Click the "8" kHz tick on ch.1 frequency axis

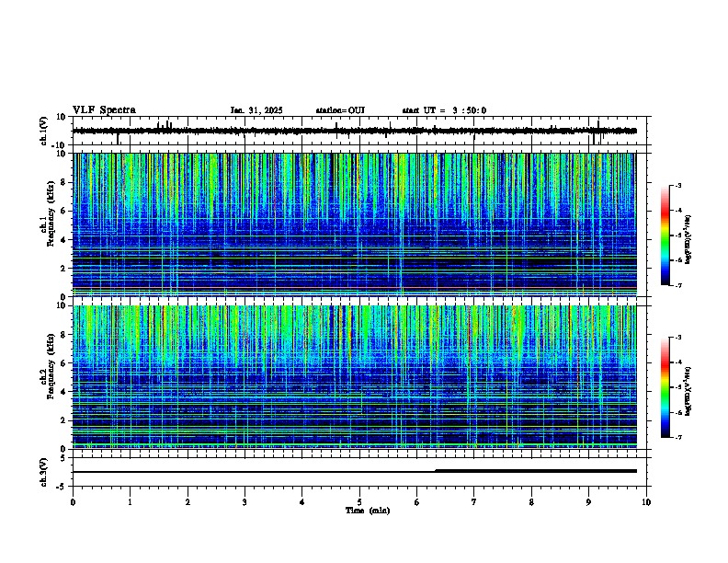click(63, 182)
